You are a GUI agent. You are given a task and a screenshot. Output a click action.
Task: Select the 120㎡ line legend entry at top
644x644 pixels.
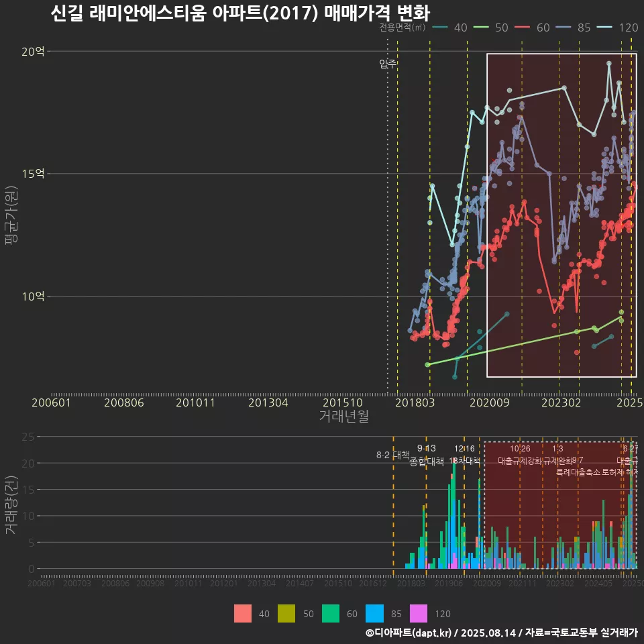tap(618, 28)
